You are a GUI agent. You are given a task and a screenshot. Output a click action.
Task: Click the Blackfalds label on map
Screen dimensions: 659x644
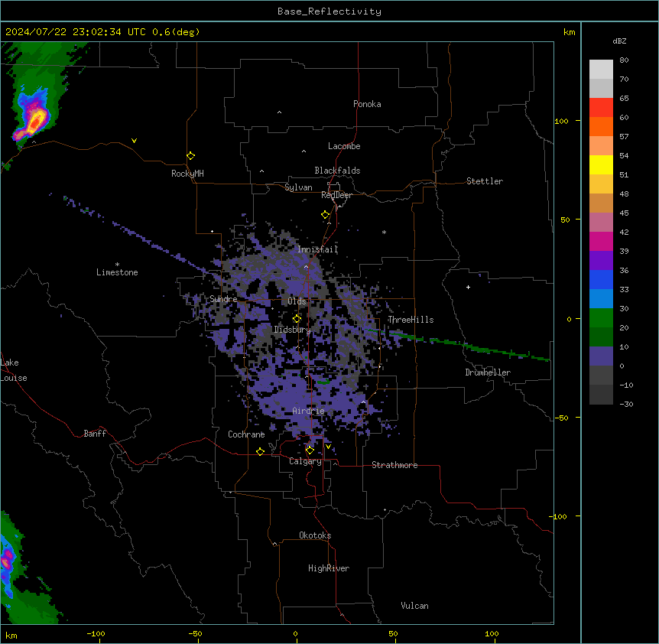(x=337, y=171)
